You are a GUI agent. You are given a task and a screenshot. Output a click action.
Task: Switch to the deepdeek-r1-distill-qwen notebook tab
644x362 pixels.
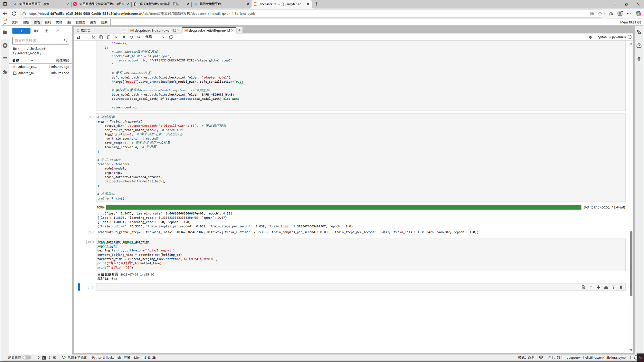pyautogui.click(x=155, y=31)
